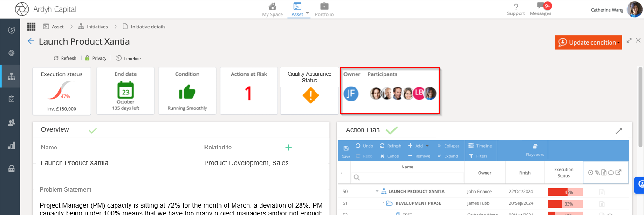
Task: Click the external link column icon
Action: 618,173
